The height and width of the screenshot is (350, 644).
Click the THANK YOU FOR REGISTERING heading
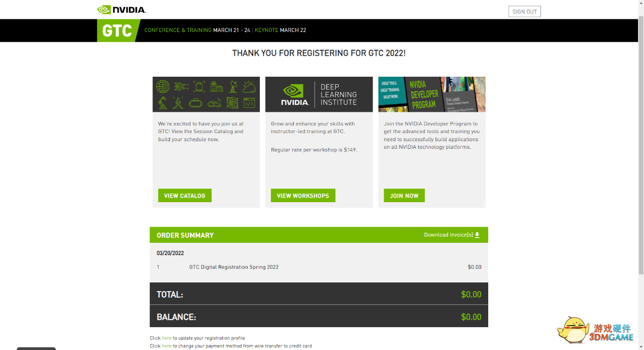(x=319, y=53)
